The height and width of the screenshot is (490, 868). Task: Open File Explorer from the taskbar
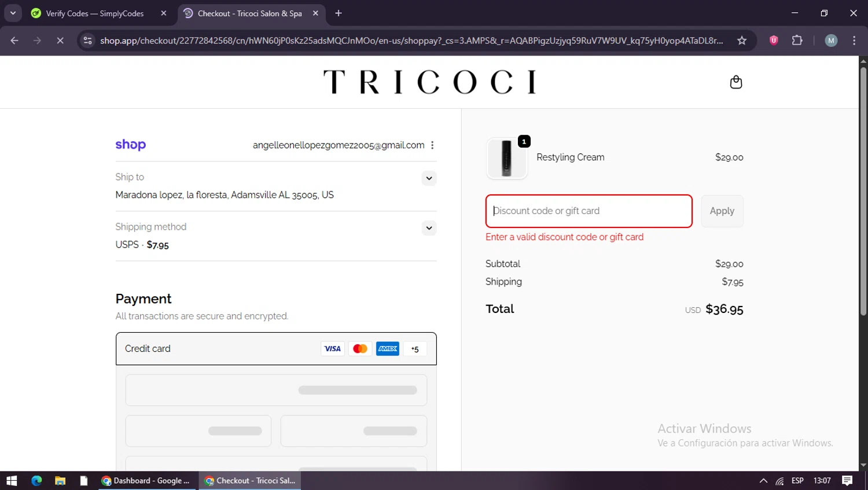tap(60, 481)
